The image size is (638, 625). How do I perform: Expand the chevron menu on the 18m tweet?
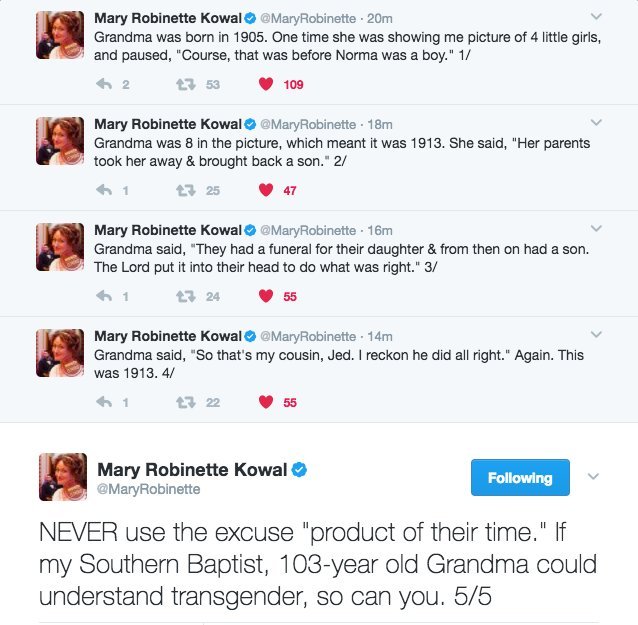[596, 124]
